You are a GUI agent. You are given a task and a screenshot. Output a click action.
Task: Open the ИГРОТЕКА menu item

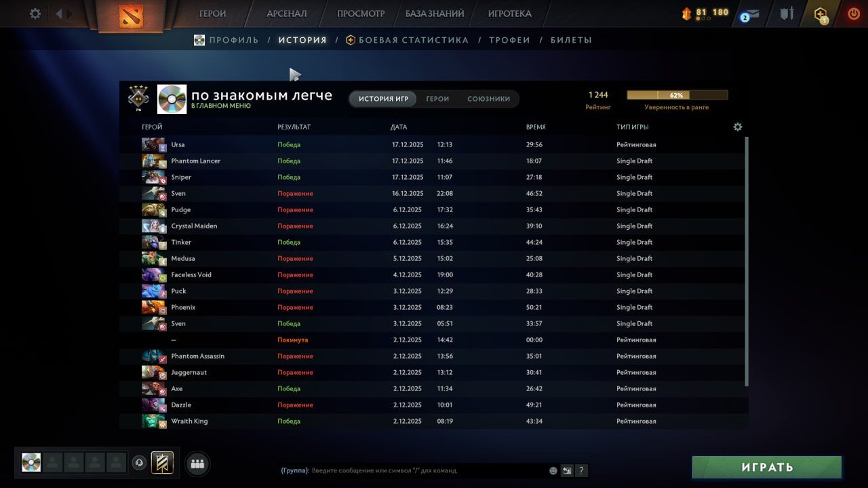pos(510,13)
